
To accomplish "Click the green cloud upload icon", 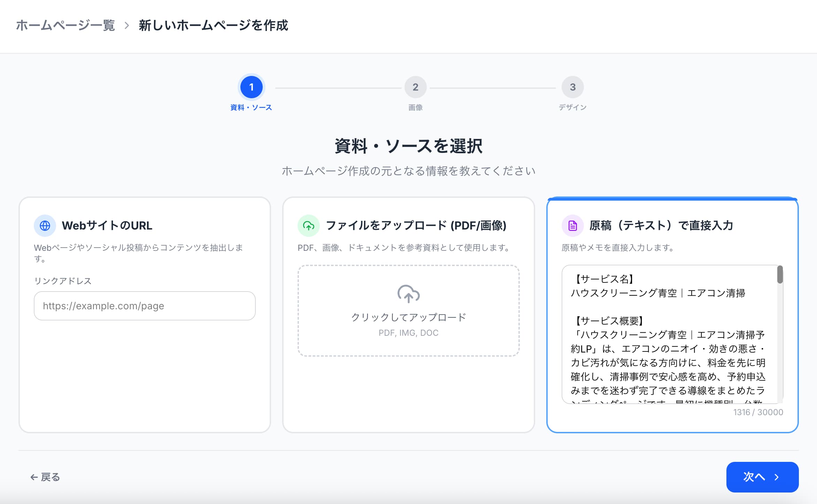I will tap(308, 226).
